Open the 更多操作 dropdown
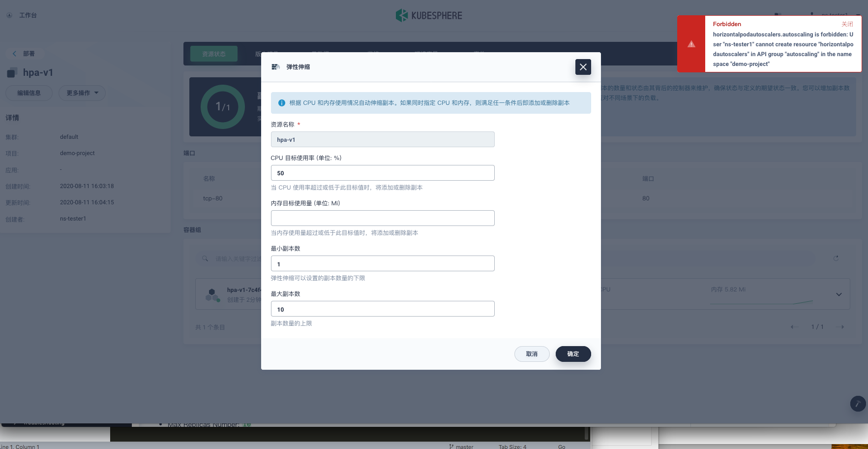Viewport: 868px width, 449px height. click(82, 93)
